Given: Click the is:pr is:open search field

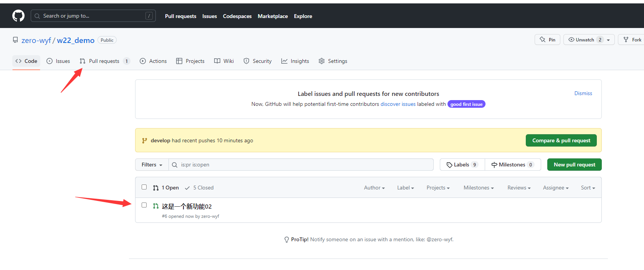Looking at the screenshot, I should 301,165.
